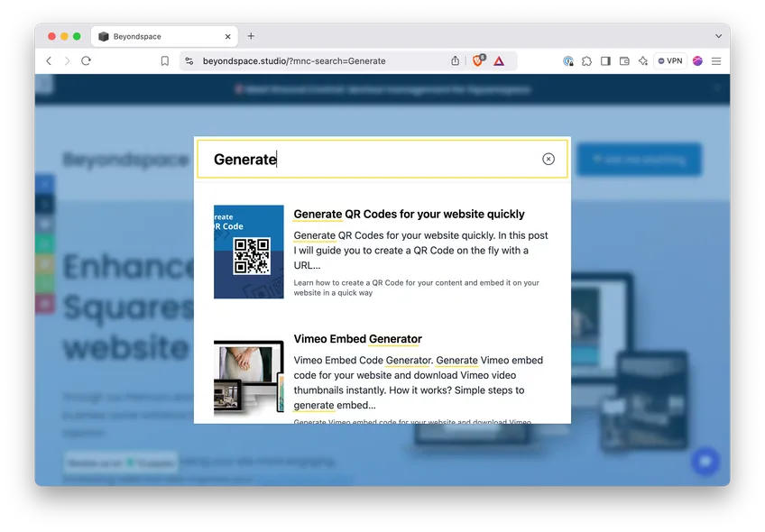This screenshot has width=765, height=532.
Task: Open the Brave Wallet icon
Action: pyautogui.click(x=624, y=60)
